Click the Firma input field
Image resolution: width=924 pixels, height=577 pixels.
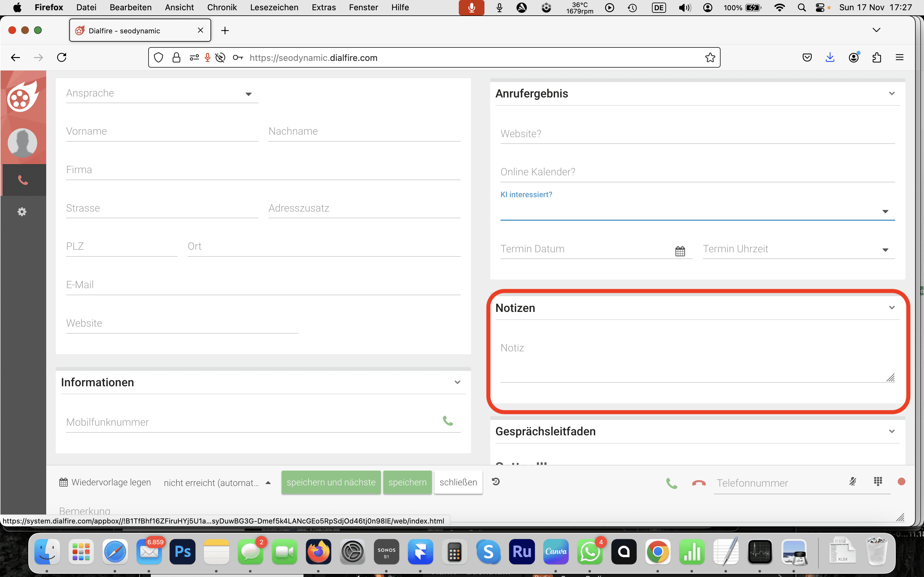click(x=263, y=170)
